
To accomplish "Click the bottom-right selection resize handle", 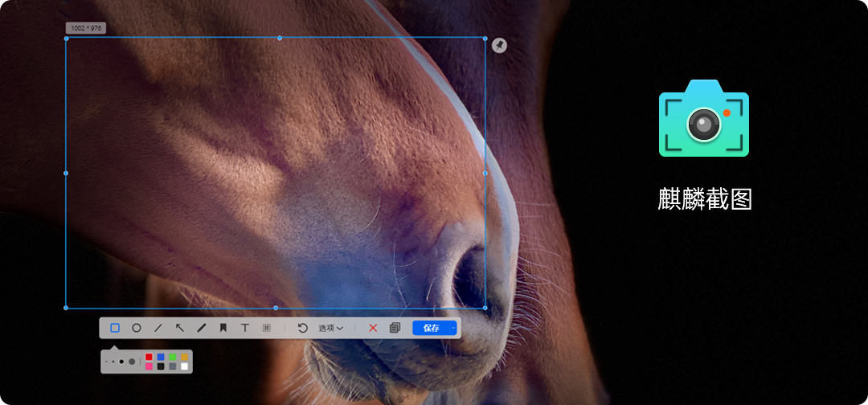I will point(485,308).
